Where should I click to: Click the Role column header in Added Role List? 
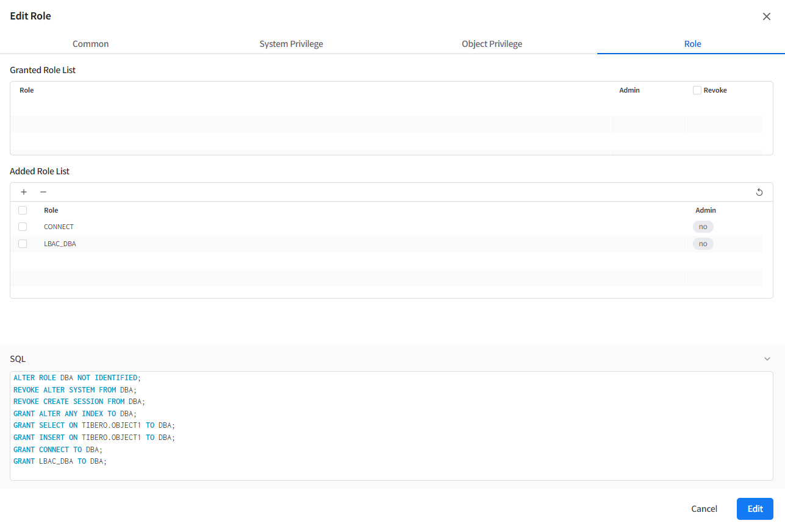tap(51, 210)
